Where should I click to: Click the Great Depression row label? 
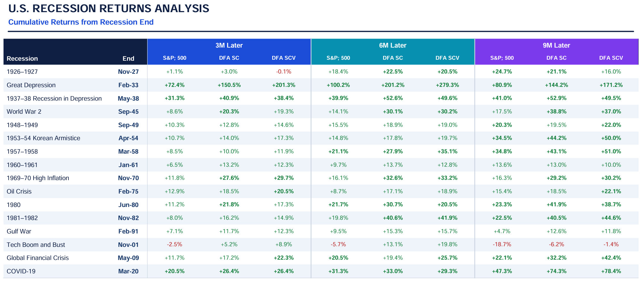point(31,85)
